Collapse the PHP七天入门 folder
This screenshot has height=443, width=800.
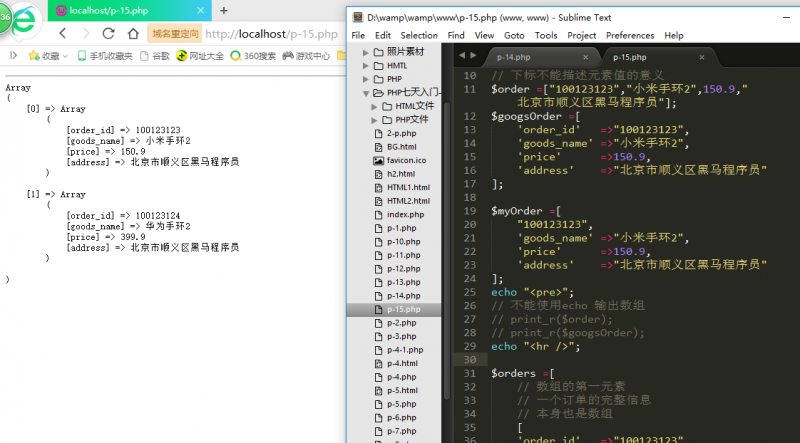click(365, 92)
